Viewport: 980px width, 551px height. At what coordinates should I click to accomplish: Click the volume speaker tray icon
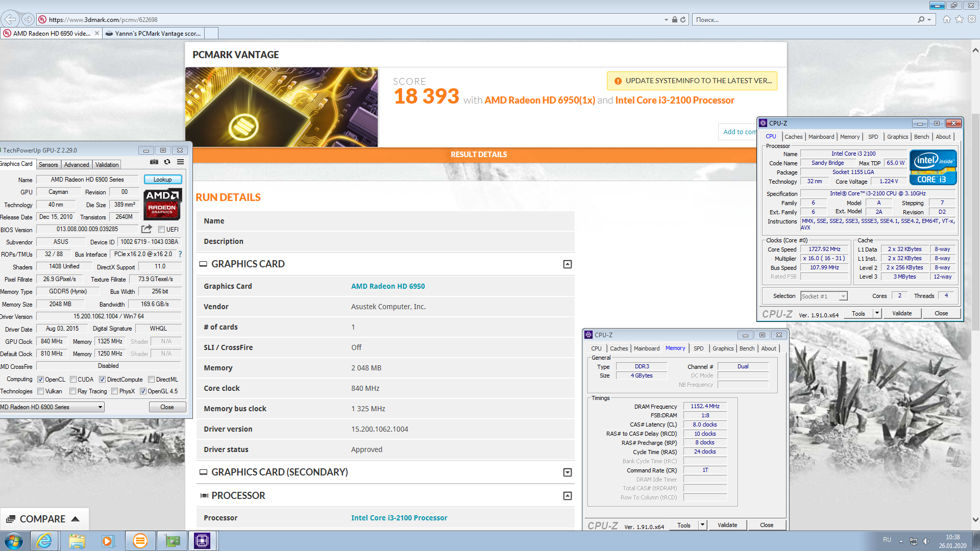(x=926, y=541)
